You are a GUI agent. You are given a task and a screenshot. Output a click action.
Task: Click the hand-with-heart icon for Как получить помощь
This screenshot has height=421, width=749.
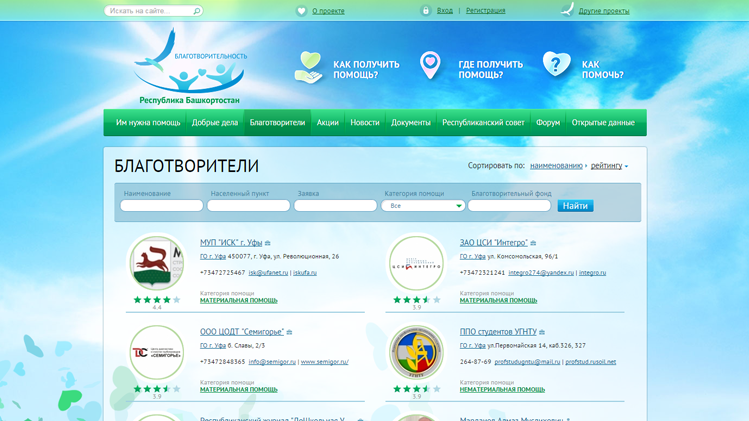pos(309,68)
